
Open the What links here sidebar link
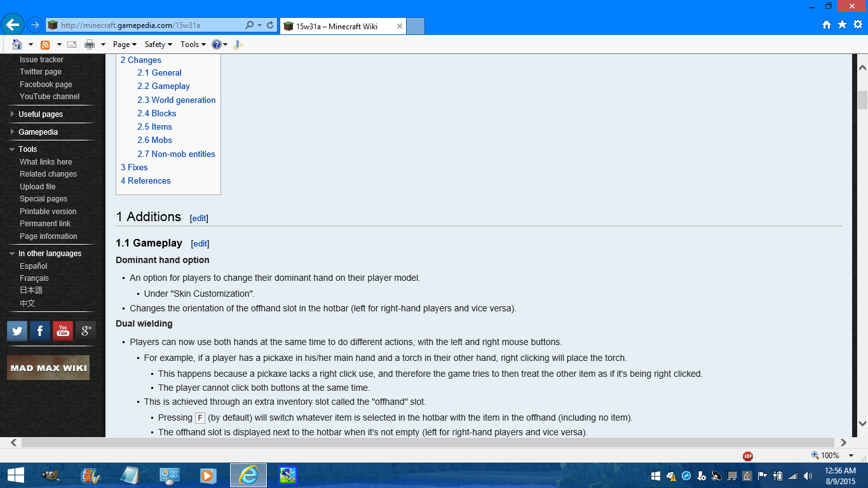pyautogui.click(x=46, y=162)
